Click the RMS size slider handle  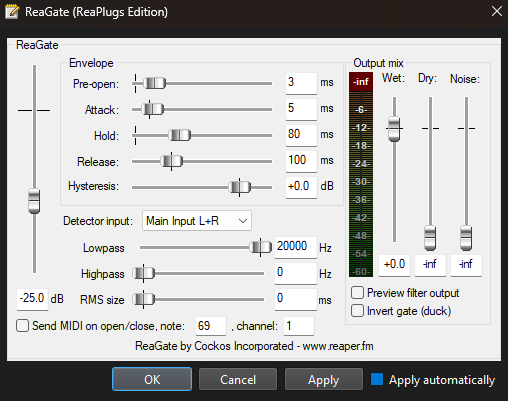tap(144, 299)
